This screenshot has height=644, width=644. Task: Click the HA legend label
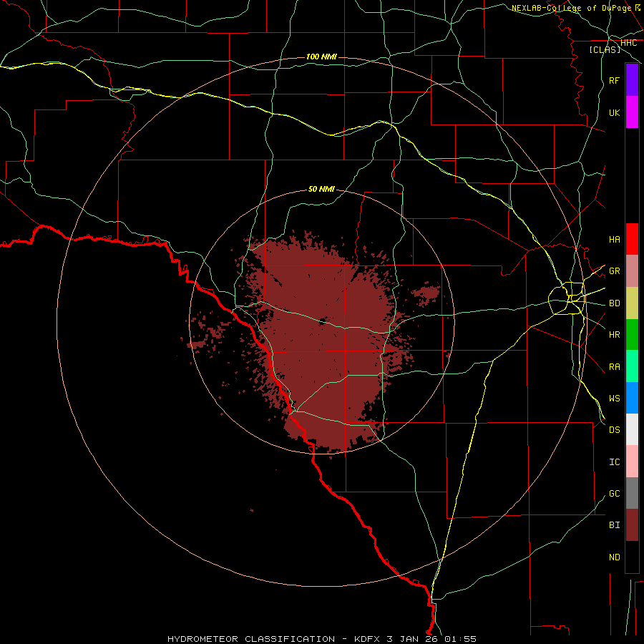(614, 239)
